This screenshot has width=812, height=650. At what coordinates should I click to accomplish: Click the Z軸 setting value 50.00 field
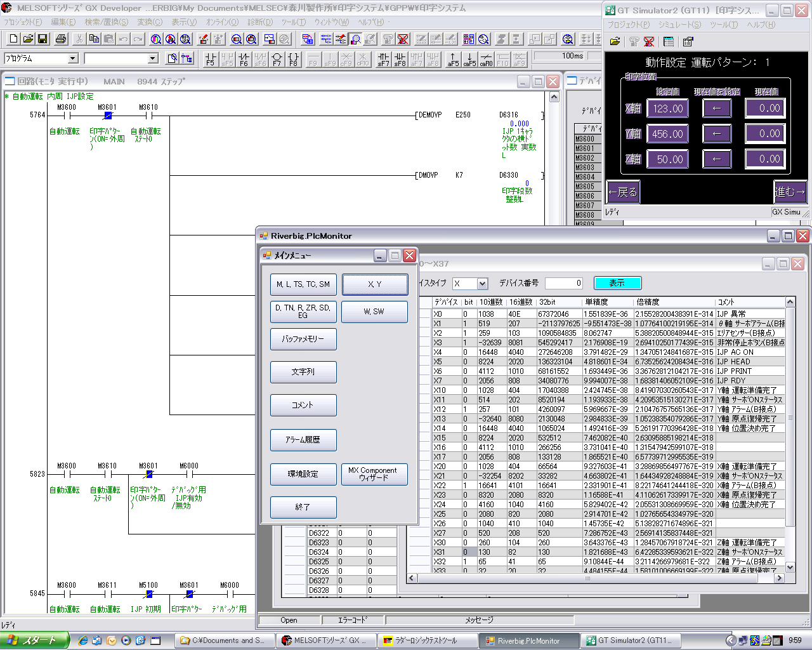pos(668,159)
